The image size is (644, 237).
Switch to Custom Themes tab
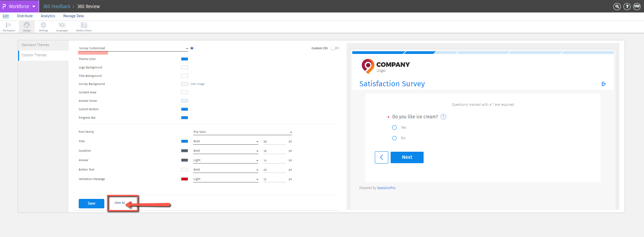click(x=43, y=55)
